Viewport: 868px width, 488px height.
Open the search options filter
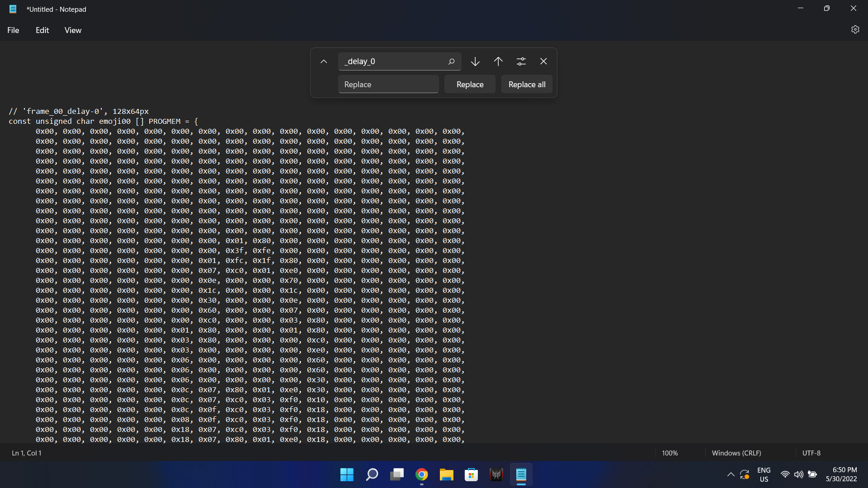pos(521,61)
